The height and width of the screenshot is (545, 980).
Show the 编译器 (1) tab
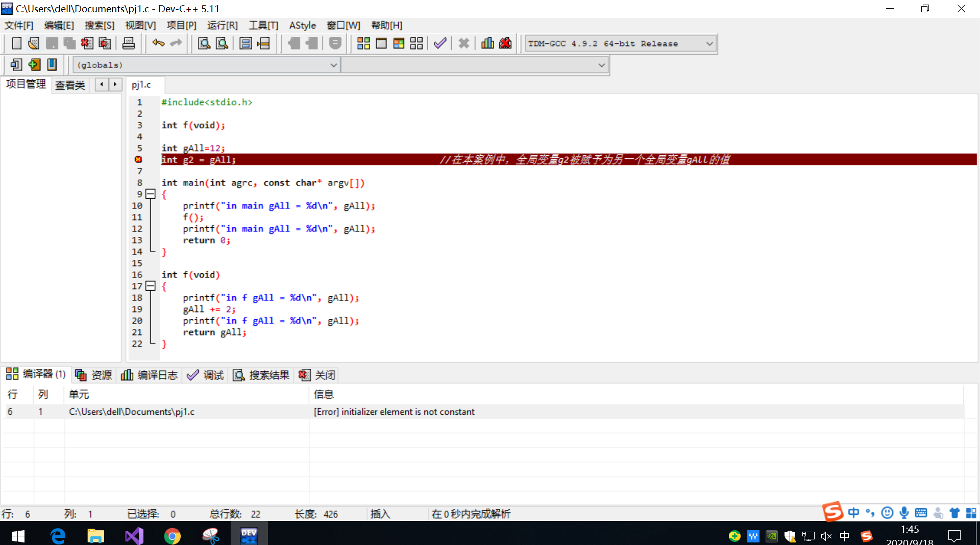click(36, 374)
